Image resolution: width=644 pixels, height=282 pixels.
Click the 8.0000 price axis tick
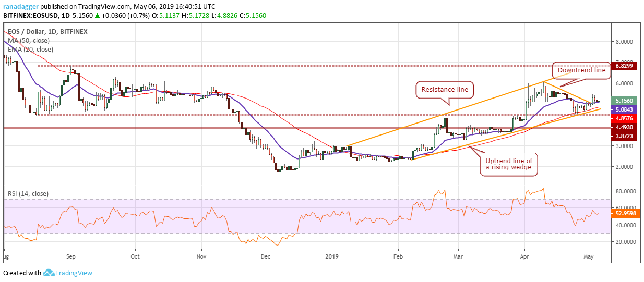pos(626,42)
